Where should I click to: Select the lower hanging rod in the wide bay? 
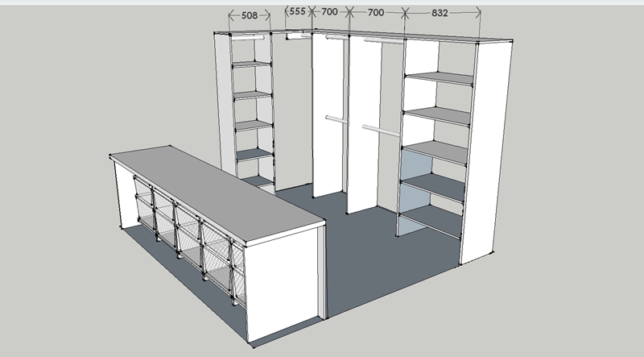(380, 131)
